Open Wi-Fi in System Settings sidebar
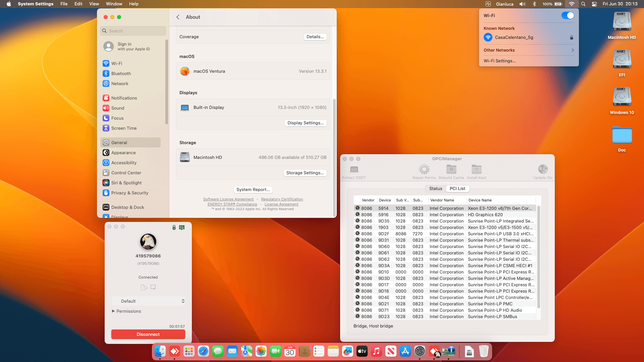Viewport: 644px width, 362px height. pos(130,63)
